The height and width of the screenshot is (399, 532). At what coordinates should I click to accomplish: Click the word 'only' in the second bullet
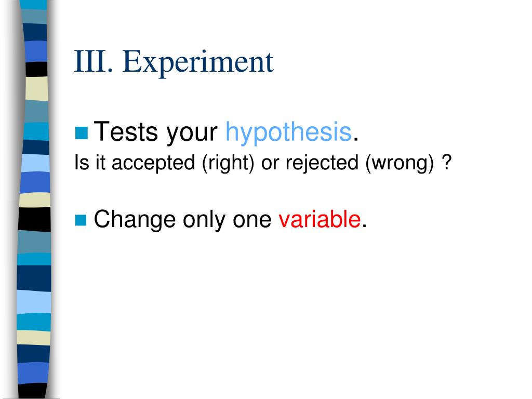[x=204, y=220]
